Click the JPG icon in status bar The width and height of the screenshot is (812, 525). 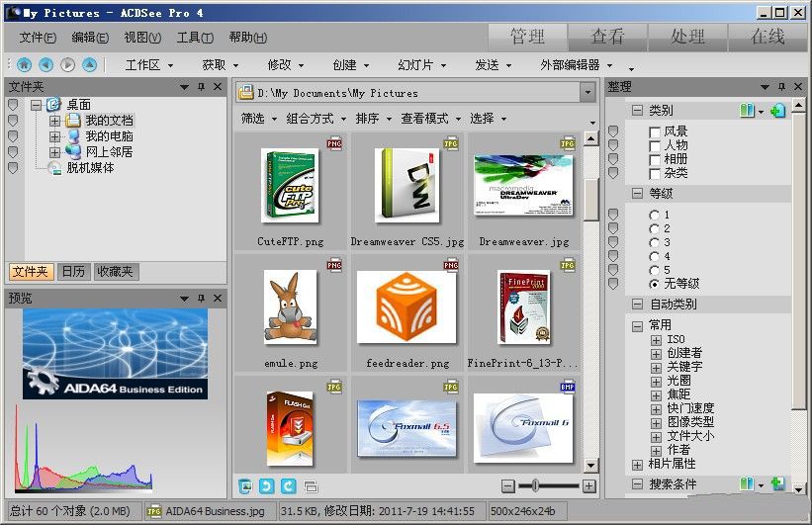point(154,511)
